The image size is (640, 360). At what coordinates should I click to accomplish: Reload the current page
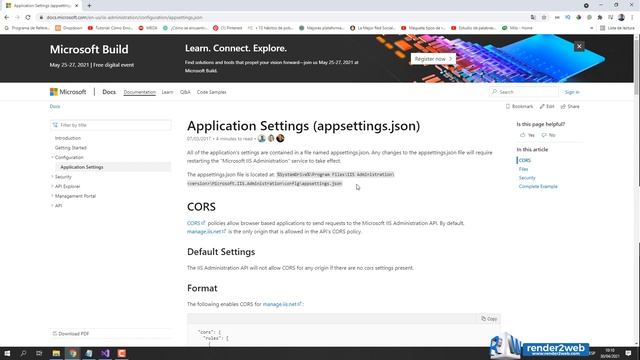(28, 18)
